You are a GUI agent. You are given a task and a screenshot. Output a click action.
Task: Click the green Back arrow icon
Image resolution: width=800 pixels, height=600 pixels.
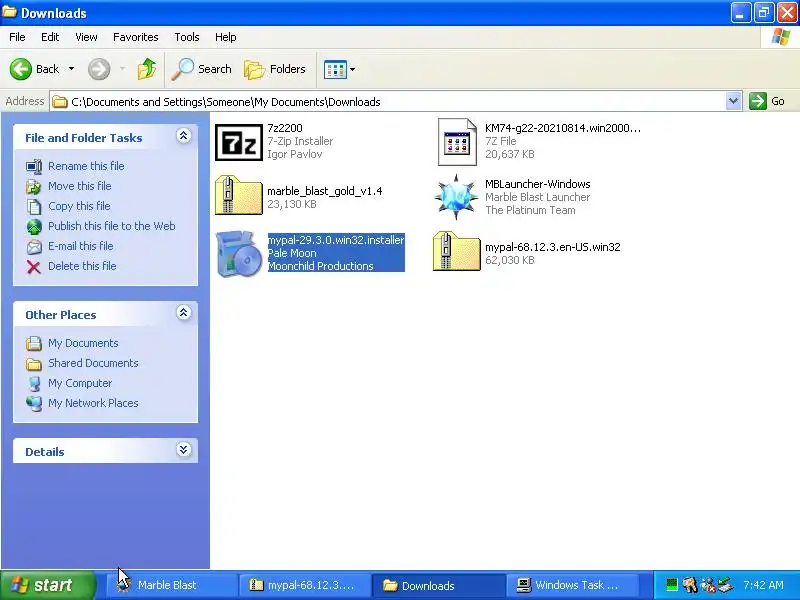pos(21,69)
